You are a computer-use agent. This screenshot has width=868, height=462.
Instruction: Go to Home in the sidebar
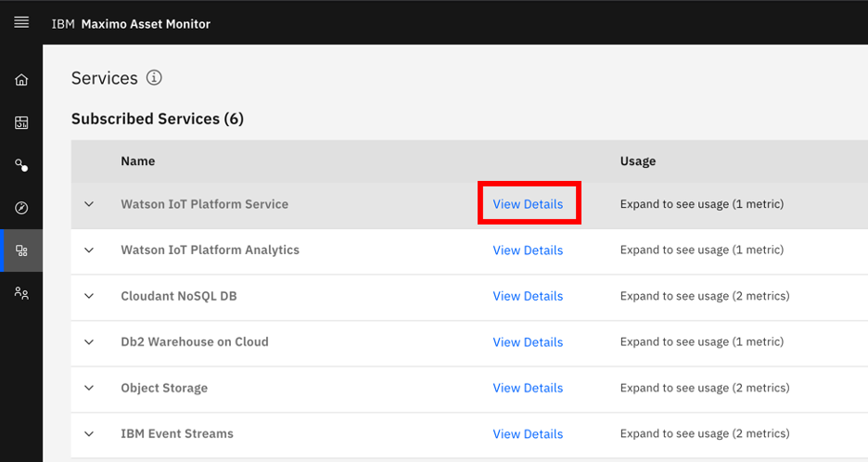coord(21,80)
